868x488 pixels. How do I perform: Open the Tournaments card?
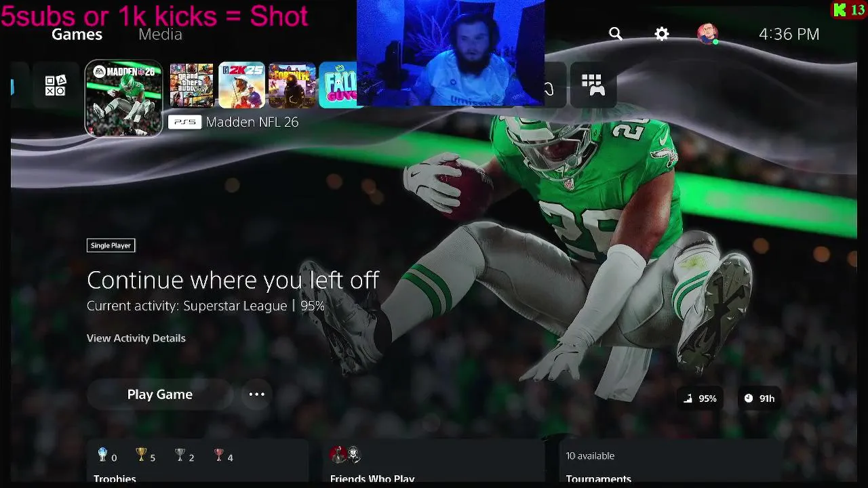[x=670, y=461]
